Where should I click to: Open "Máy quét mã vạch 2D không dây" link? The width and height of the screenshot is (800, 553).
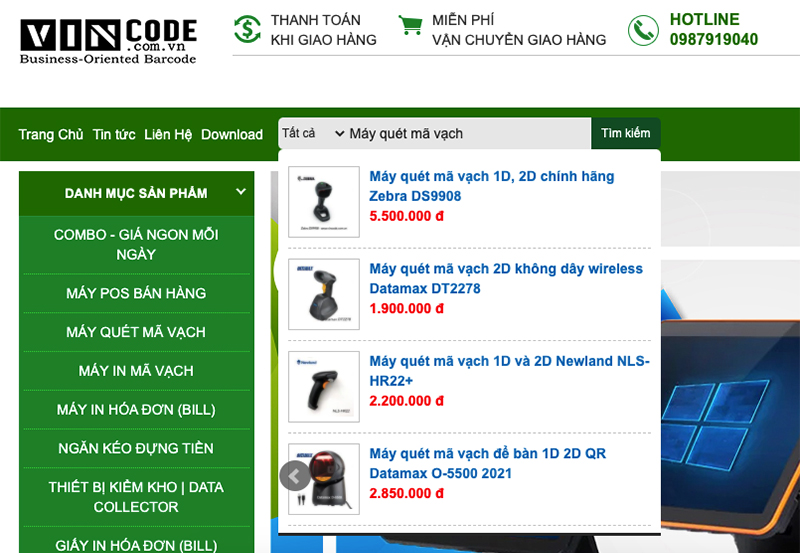(x=506, y=278)
